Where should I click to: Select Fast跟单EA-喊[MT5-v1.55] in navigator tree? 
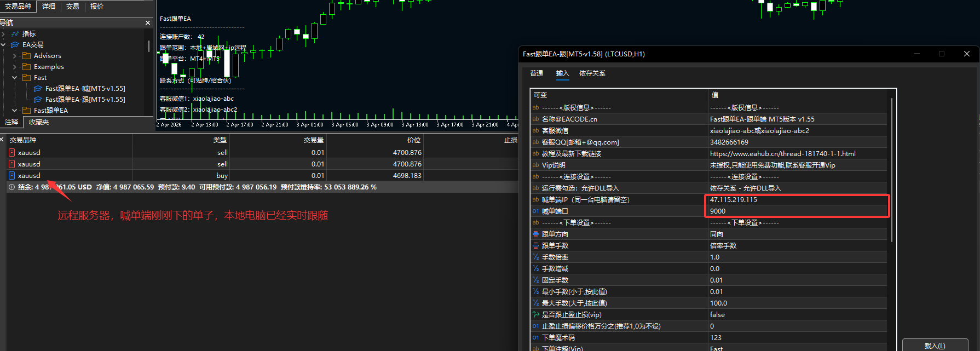coord(85,89)
